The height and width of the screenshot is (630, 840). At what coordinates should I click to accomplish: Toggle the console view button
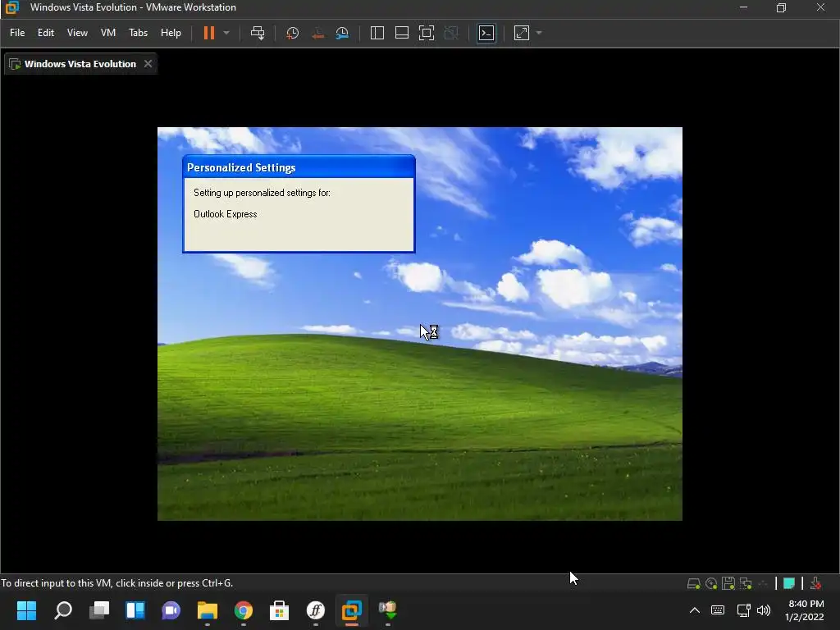(486, 33)
